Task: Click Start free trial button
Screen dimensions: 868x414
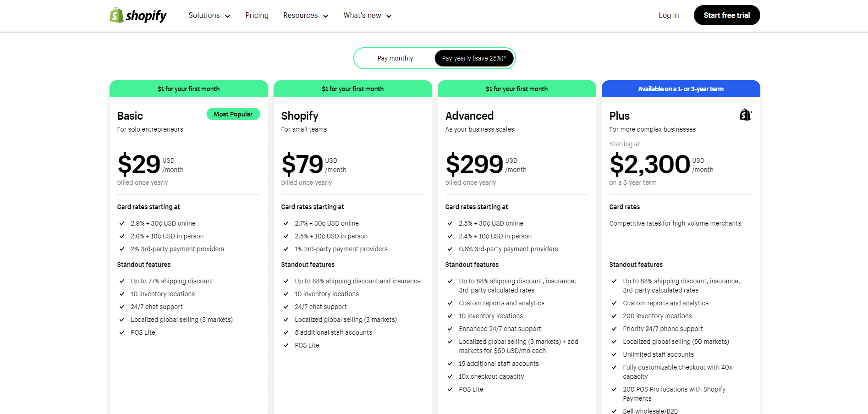Action: [x=727, y=15]
